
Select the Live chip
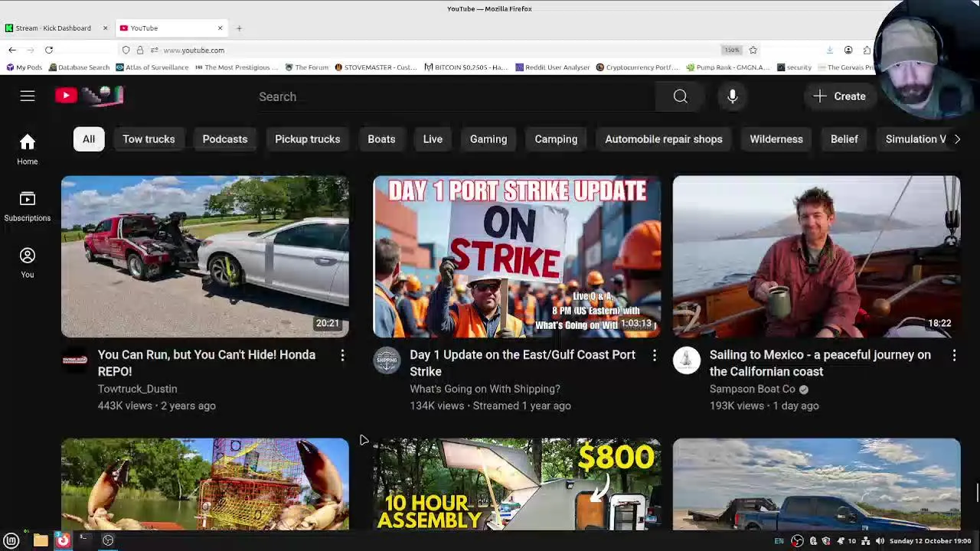pyautogui.click(x=433, y=139)
